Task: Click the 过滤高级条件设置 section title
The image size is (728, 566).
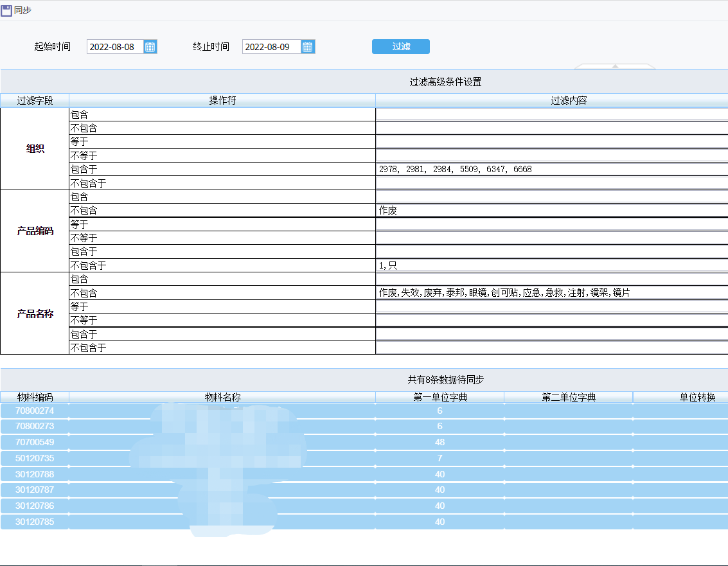Action: click(x=445, y=82)
